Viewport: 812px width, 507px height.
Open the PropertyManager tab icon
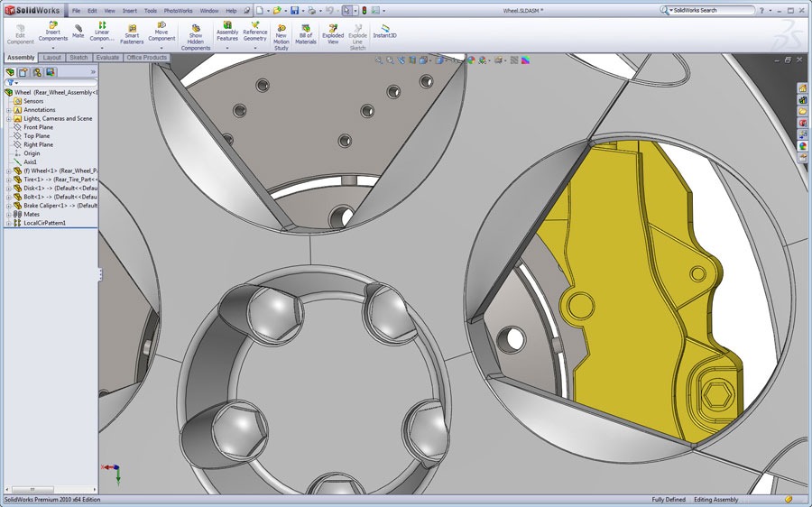[x=24, y=71]
